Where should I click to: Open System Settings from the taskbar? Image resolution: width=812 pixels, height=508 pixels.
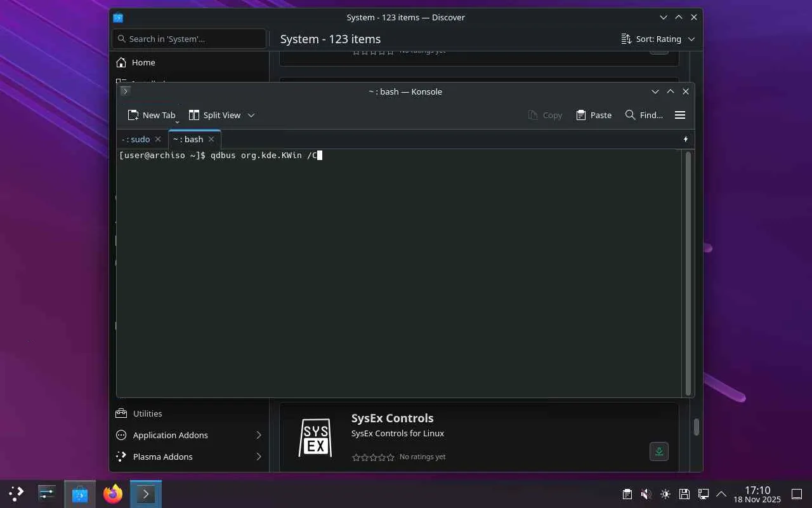pos(47,493)
